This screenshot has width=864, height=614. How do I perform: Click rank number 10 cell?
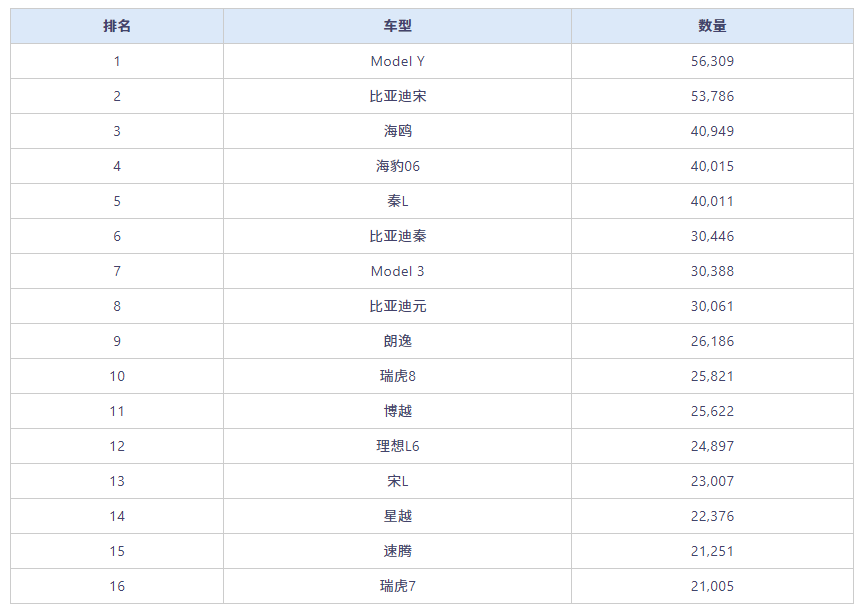(117, 376)
